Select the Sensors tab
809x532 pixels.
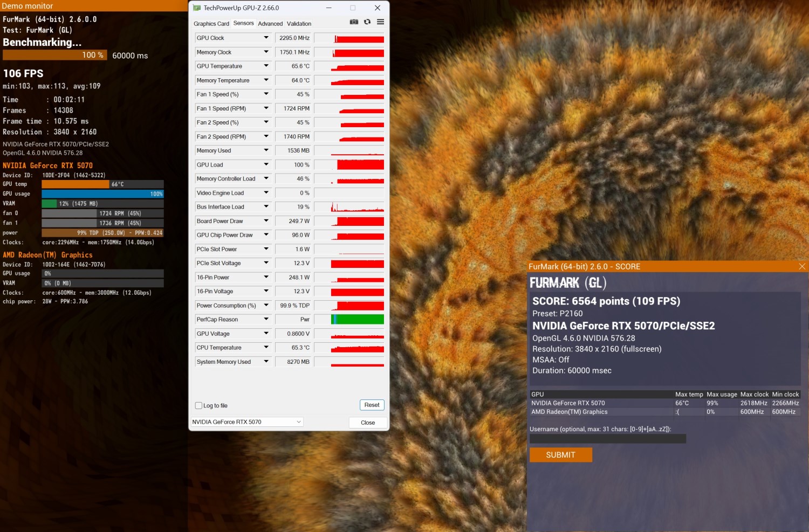click(243, 23)
